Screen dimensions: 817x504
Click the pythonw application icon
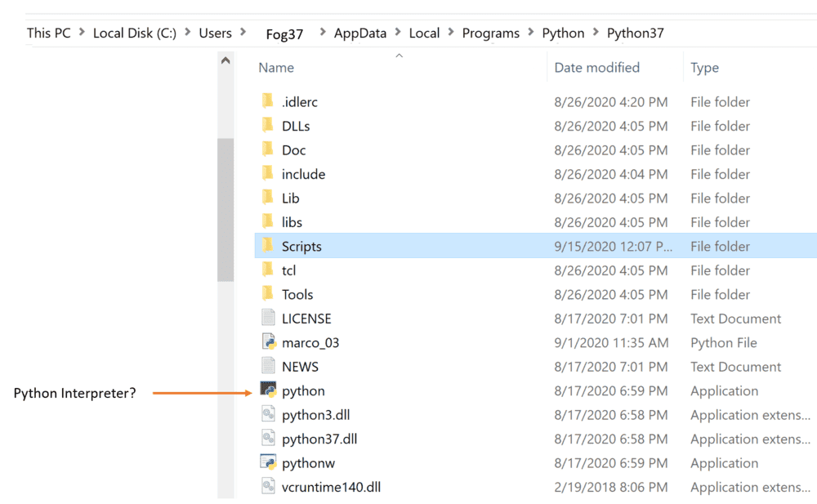268,463
